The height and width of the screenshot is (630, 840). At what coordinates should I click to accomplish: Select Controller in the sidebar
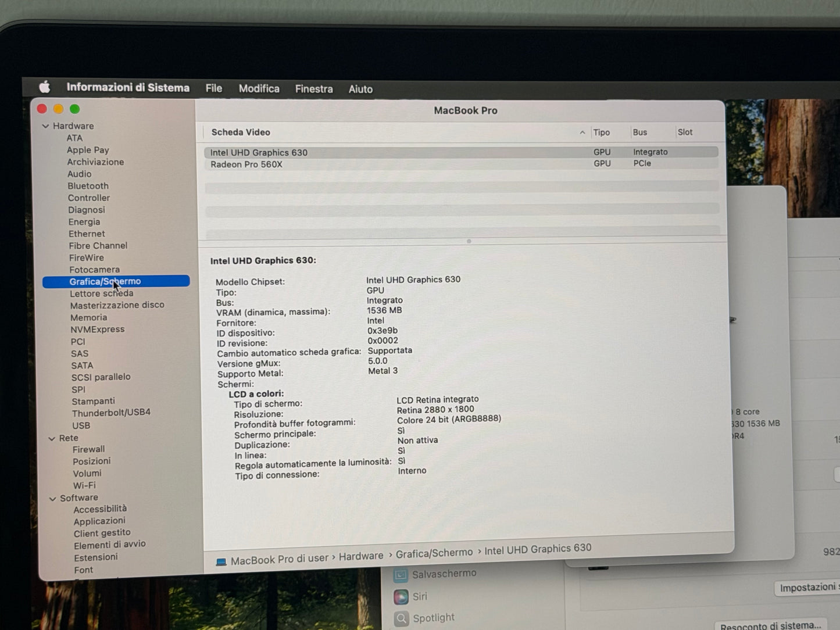(x=88, y=198)
